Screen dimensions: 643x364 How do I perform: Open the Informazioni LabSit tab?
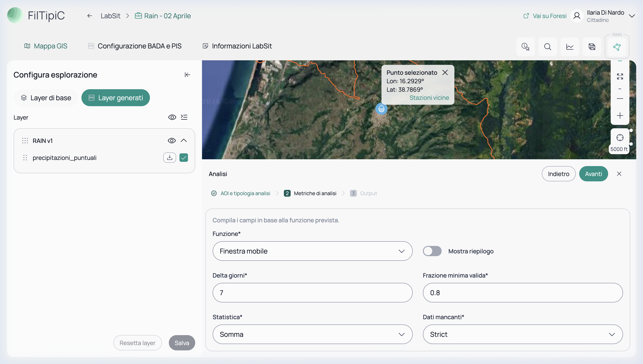[x=237, y=46]
